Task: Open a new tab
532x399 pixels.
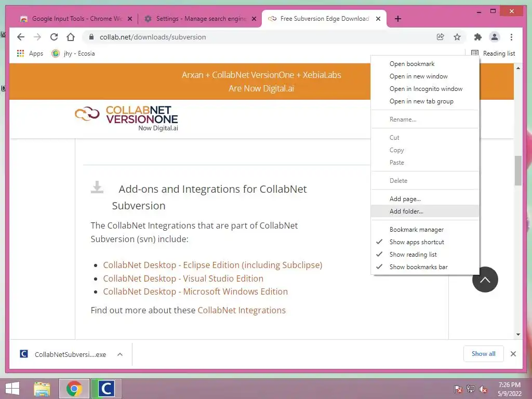Action: coord(397,19)
